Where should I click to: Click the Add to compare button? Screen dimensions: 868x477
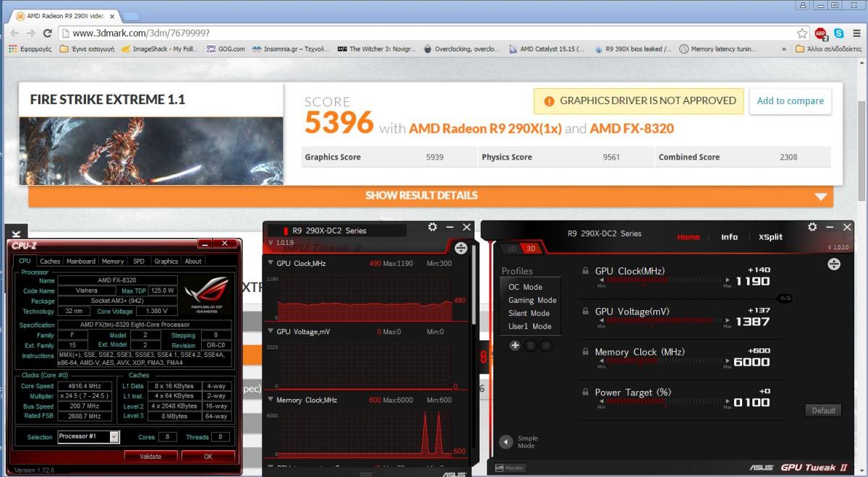(x=790, y=101)
